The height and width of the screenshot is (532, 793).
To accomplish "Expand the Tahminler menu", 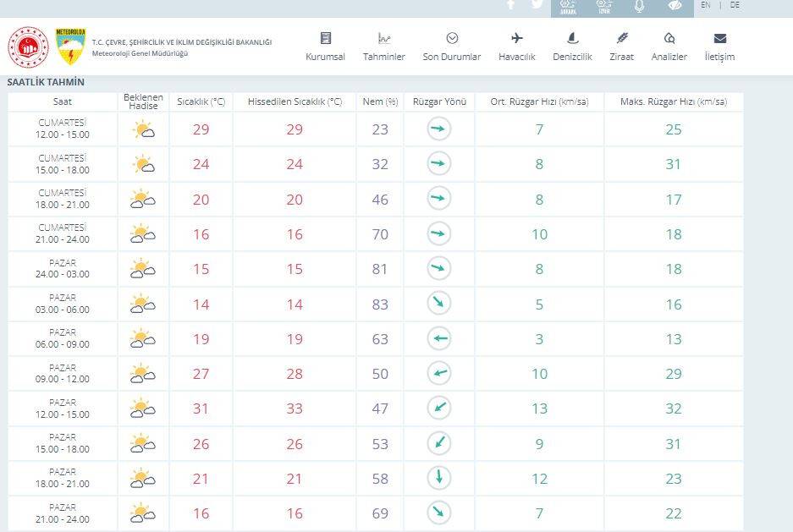I will point(384,47).
